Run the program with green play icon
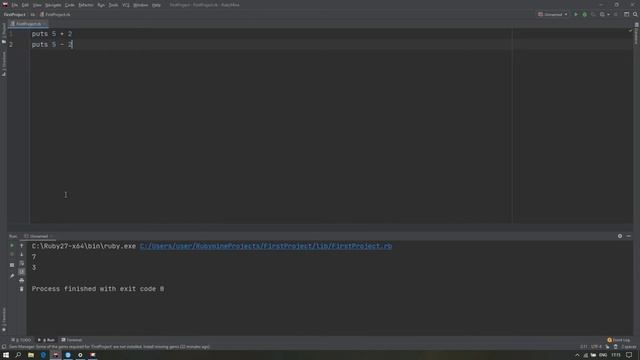640x360 pixels. (576, 14)
